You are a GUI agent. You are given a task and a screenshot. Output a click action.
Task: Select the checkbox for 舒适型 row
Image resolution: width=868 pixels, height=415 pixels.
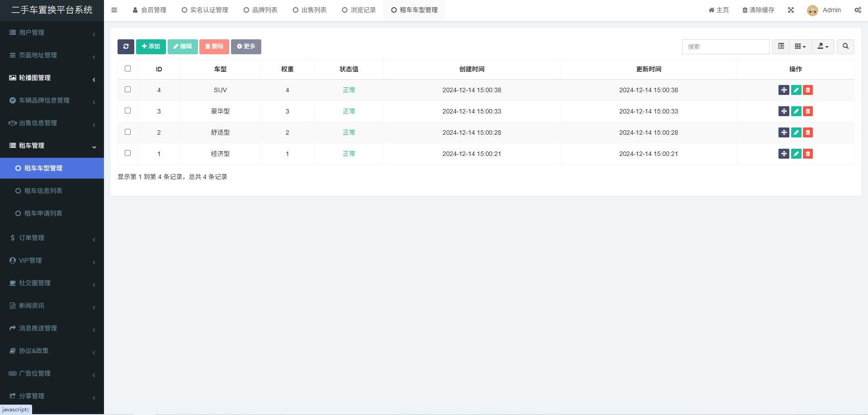pos(127,132)
